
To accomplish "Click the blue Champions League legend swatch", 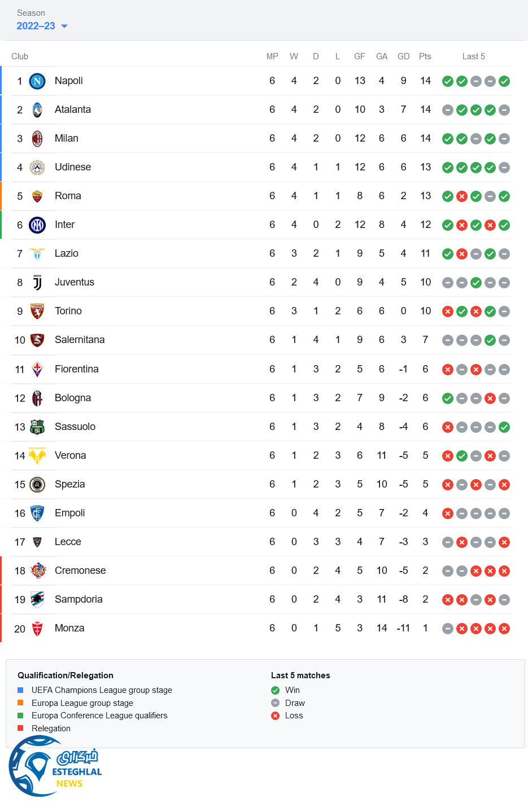I will pyautogui.click(x=20, y=690).
